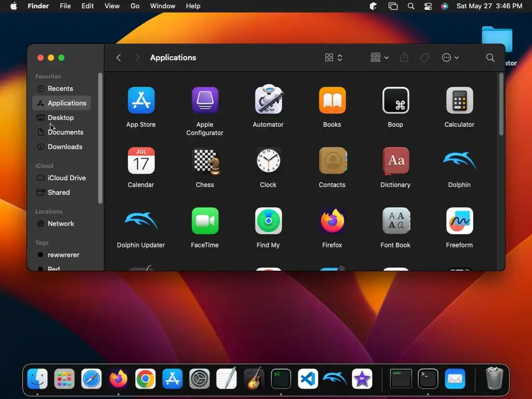Image resolution: width=532 pixels, height=399 pixels.
Task: Select the Contacts app icon
Action: [332, 161]
